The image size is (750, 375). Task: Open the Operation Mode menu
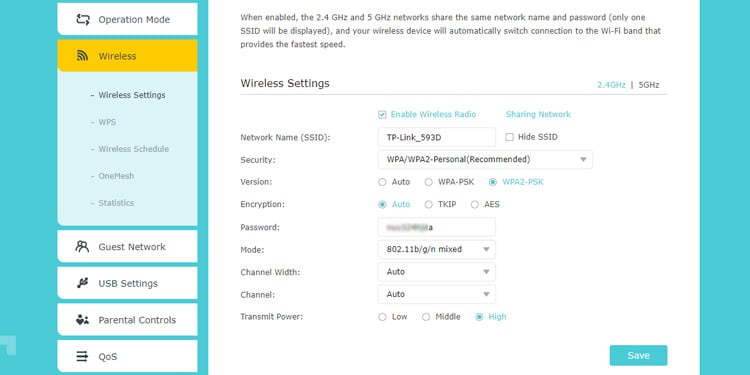pyautogui.click(x=127, y=19)
